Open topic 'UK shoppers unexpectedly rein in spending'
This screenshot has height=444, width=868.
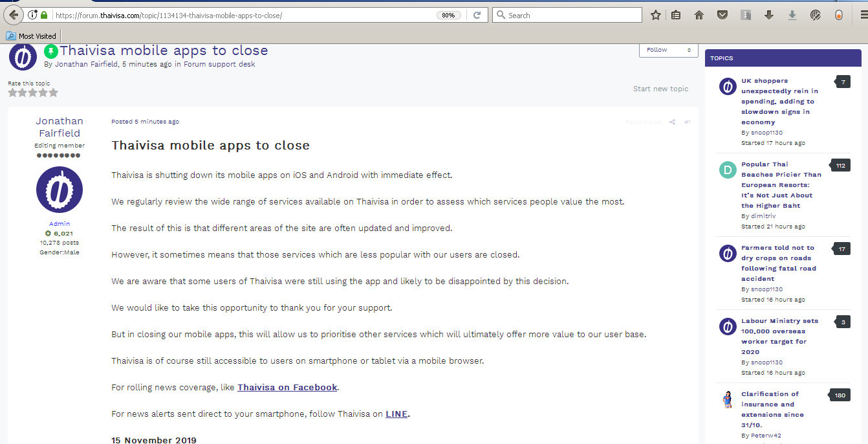779,102
